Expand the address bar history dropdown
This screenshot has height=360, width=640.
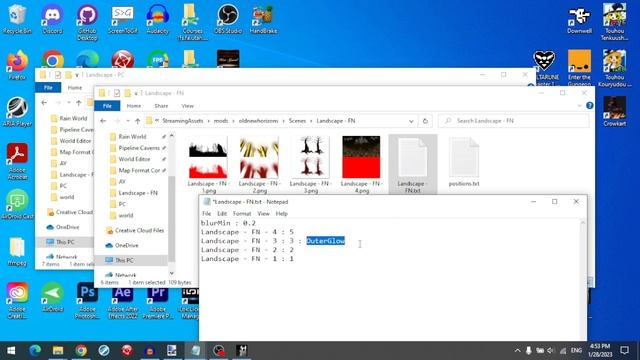coord(411,121)
